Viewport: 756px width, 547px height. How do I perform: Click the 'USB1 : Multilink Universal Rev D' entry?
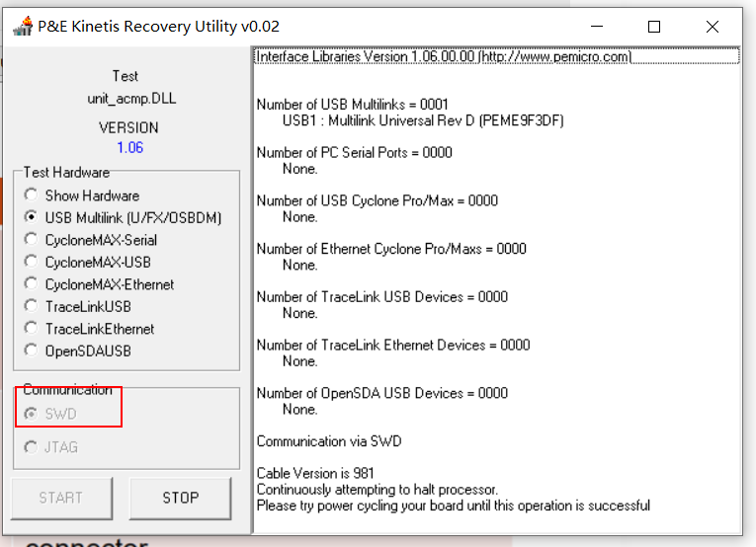(423, 120)
